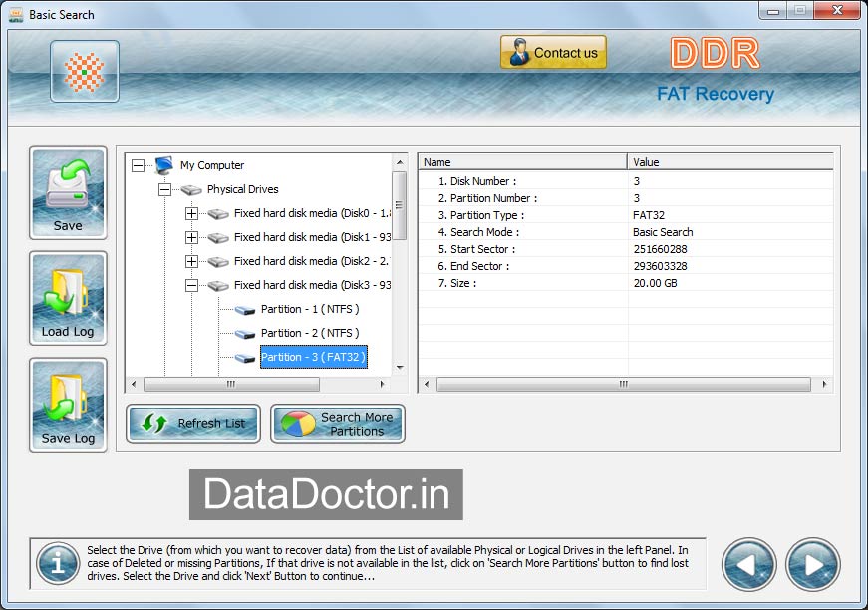Expand the Disk1 fixed hard disk node
868x610 pixels.
(x=191, y=237)
